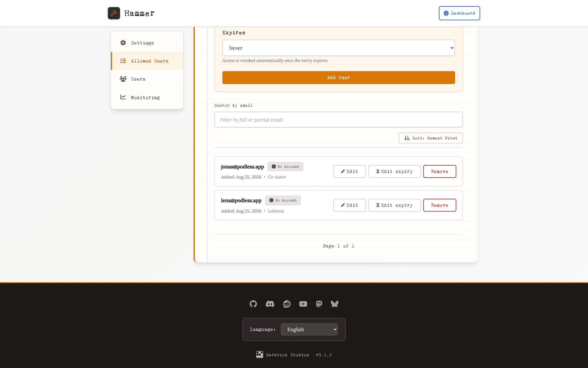Image resolution: width=588 pixels, height=368 pixels.
Task: Open the Discord footer icon
Action: (x=270, y=304)
